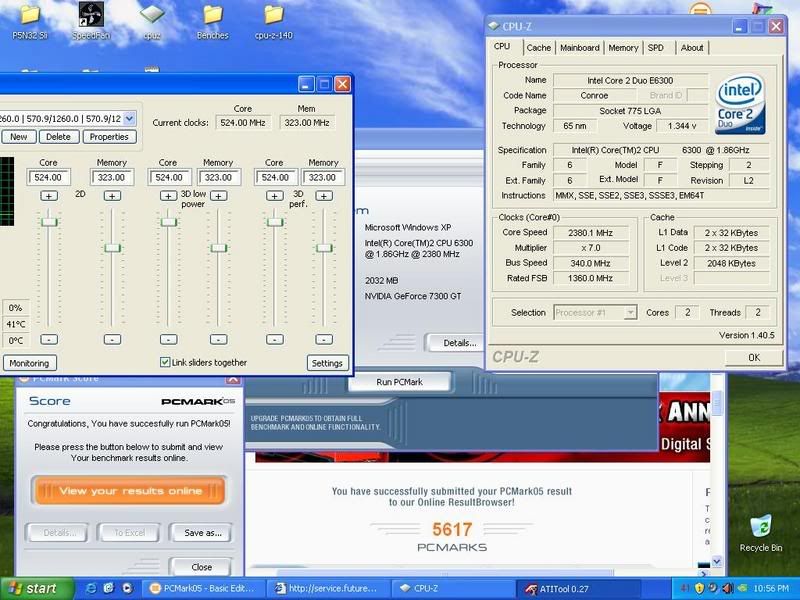Switch to the About tab in CPU-Z
This screenshot has width=800, height=600.
692,48
